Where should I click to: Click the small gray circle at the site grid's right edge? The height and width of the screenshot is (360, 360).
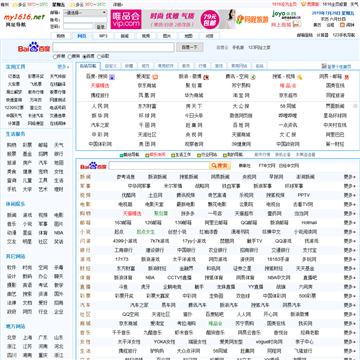(355, 106)
